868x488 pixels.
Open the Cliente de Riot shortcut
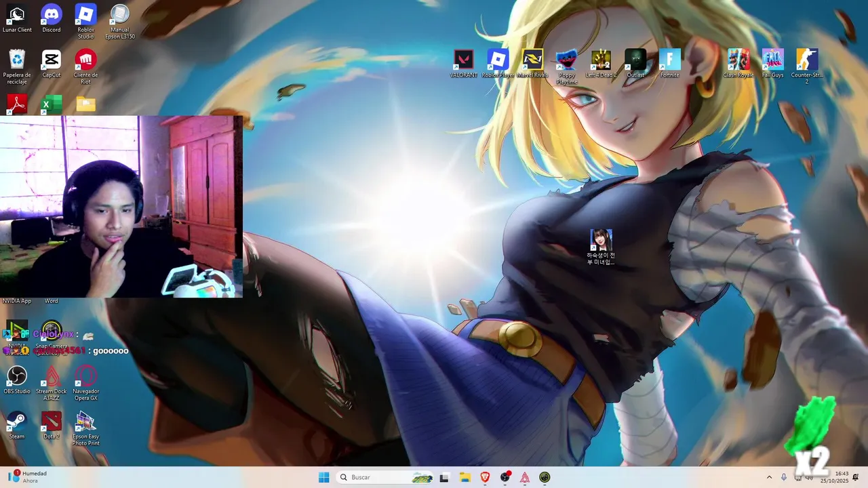pyautogui.click(x=85, y=66)
